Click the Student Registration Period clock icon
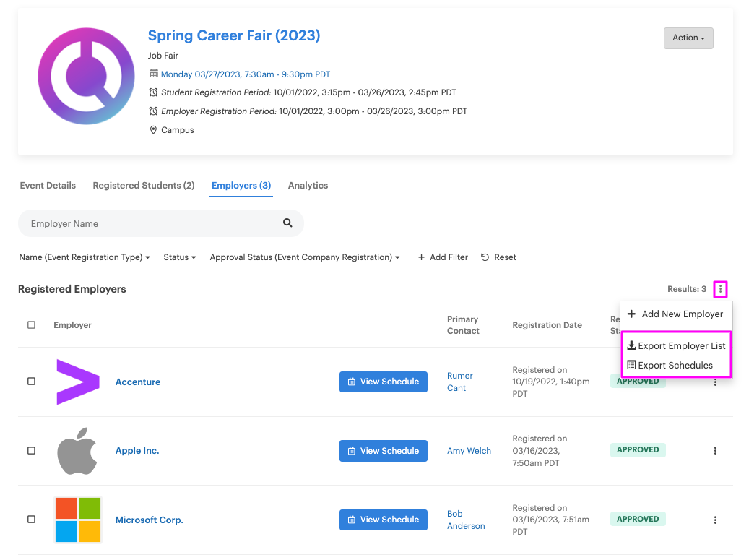 153,92
